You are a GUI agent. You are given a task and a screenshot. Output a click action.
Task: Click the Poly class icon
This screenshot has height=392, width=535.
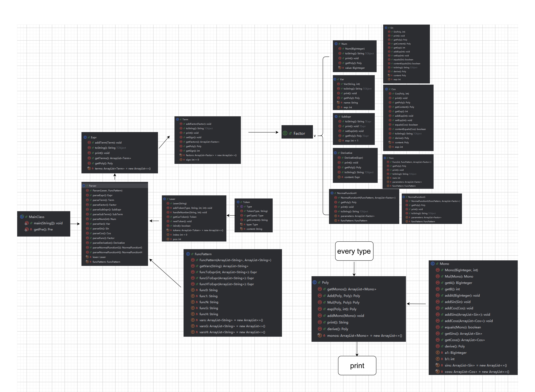click(315, 282)
